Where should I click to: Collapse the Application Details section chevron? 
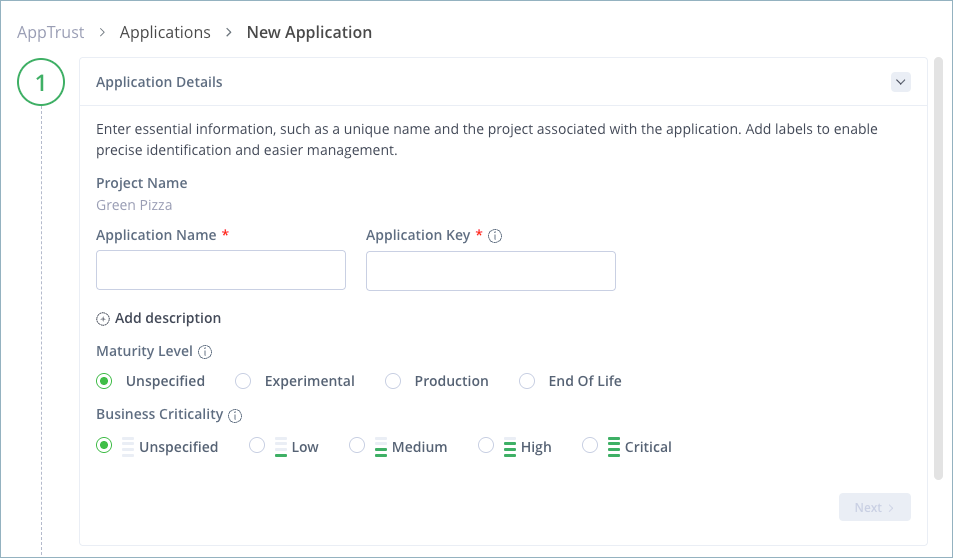point(901,82)
